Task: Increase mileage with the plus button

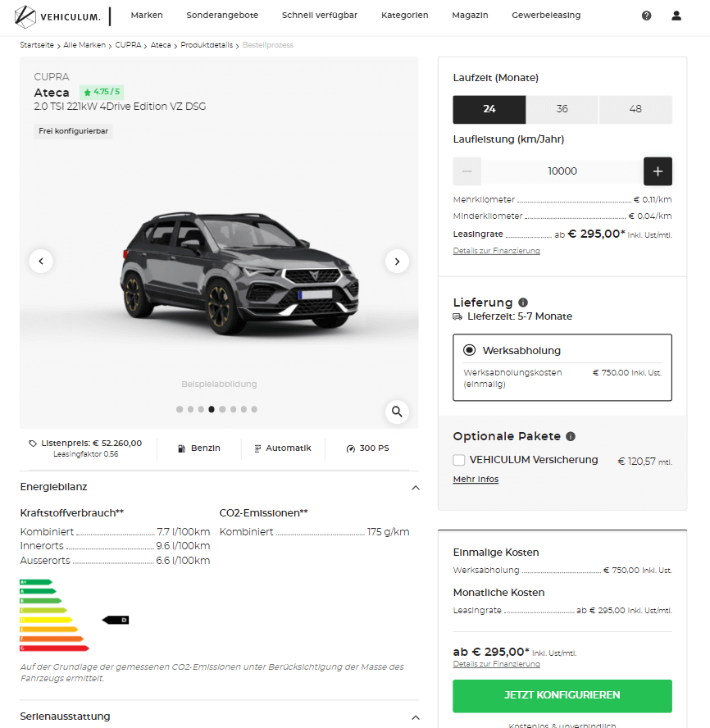Action: coord(658,171)
